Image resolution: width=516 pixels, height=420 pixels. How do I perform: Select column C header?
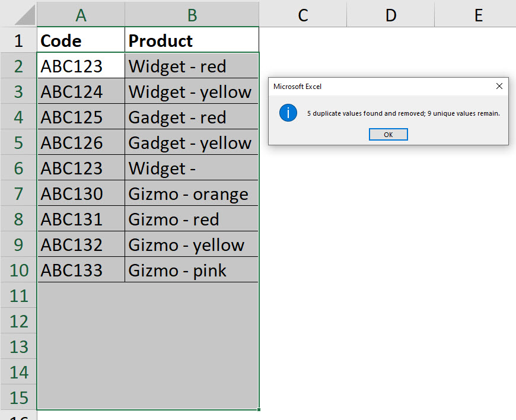tap(302, 14)
